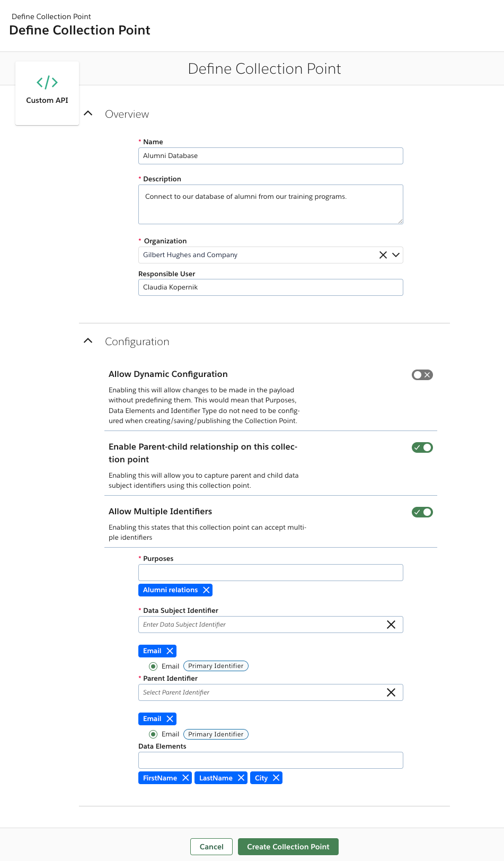Open the Organization dropdown
This screenshot has width=504, height=861.
coord(395,255)
